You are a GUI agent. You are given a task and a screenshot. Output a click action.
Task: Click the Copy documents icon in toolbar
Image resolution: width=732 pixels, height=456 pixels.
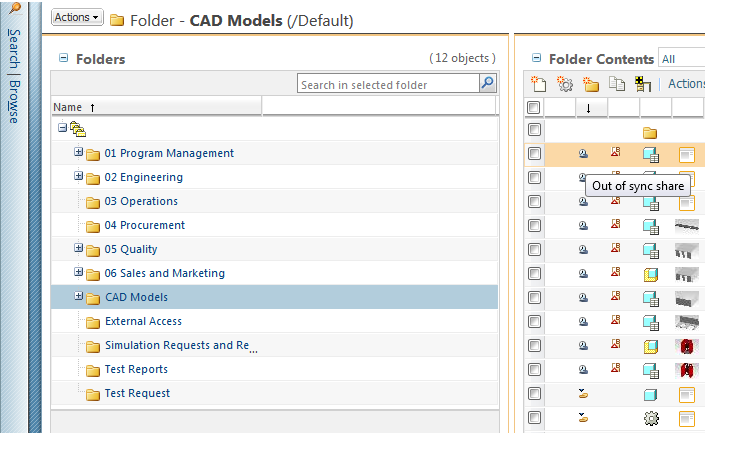617,84
